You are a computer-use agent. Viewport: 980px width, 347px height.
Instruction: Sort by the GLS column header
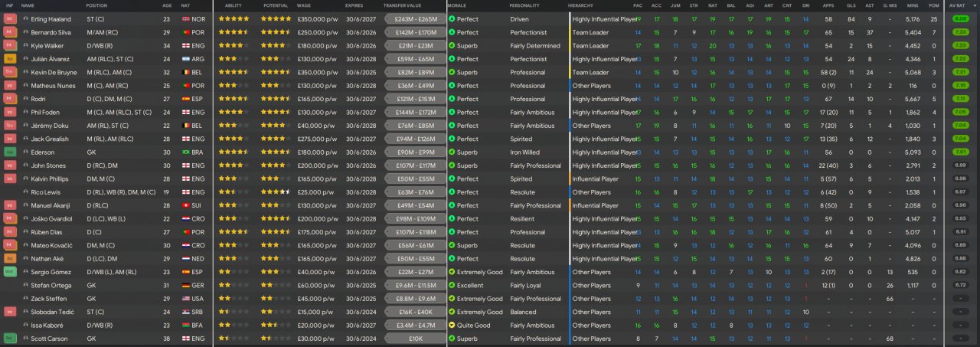[851, 5]
